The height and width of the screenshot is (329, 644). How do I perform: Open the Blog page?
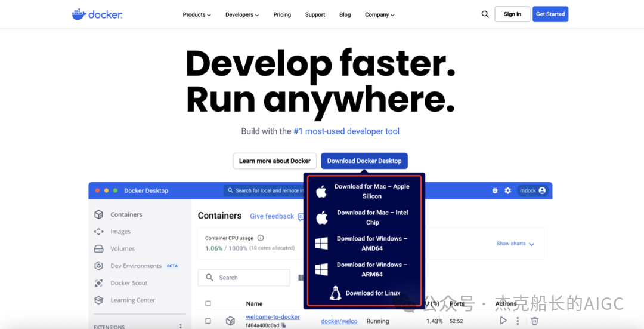coord(345,14)
